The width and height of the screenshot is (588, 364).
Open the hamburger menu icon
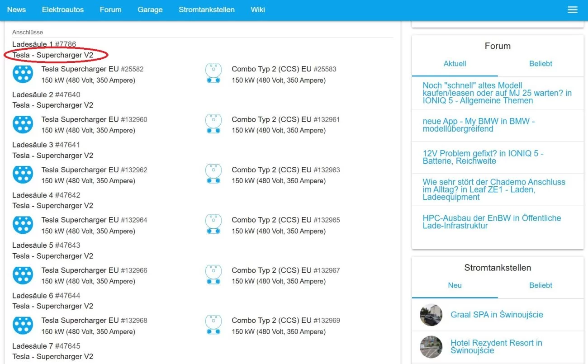tap(572, 10)
